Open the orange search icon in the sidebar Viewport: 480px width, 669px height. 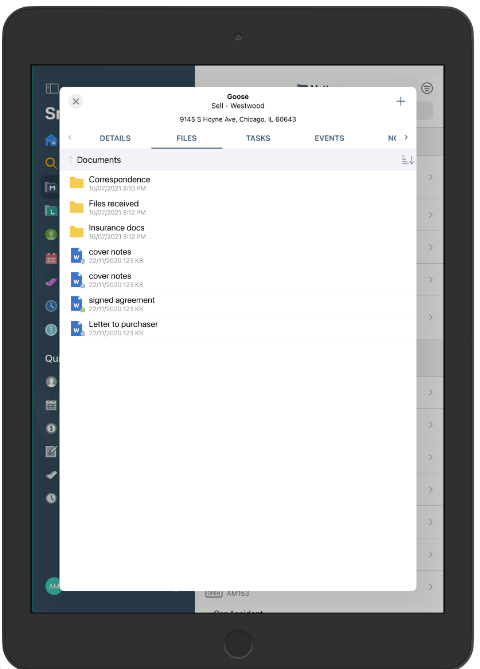coord(51,163)
